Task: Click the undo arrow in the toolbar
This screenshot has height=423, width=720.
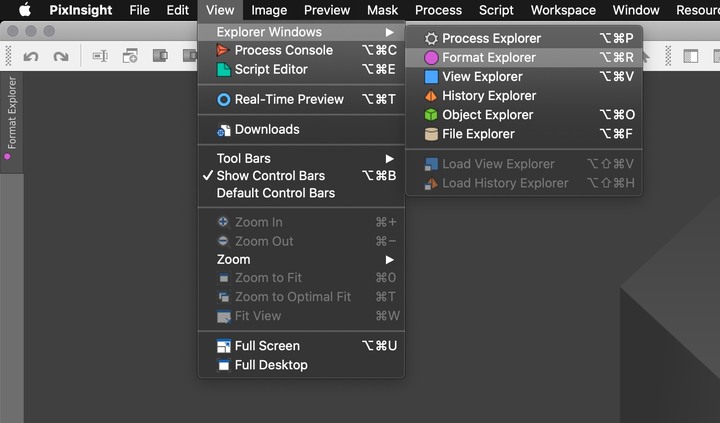Action: [x=31, y=56]
